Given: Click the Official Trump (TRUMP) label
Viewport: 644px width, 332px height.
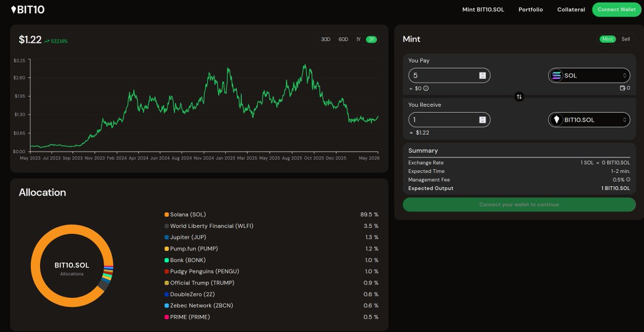Looking at the screenshot, I should click(202, 283).
